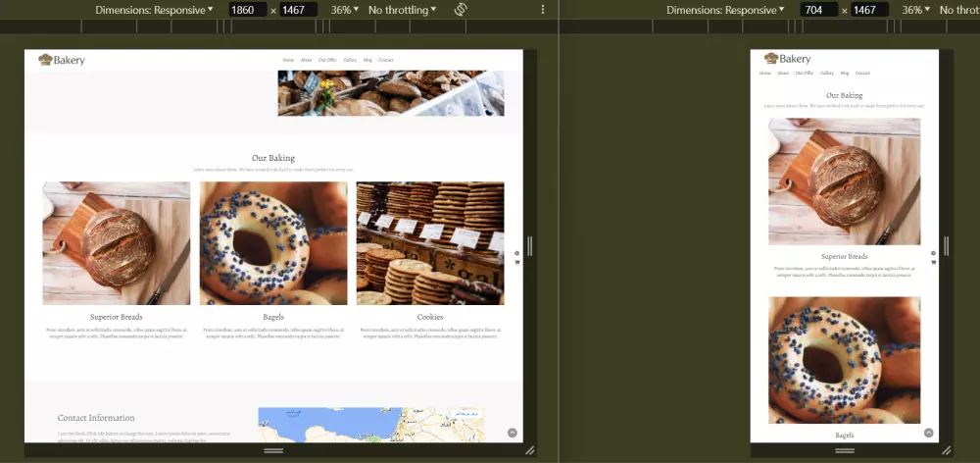Click the right-edge resize handle of the narrow preview
This screenshot has width=980, height=463.
[x=947, y=246]
